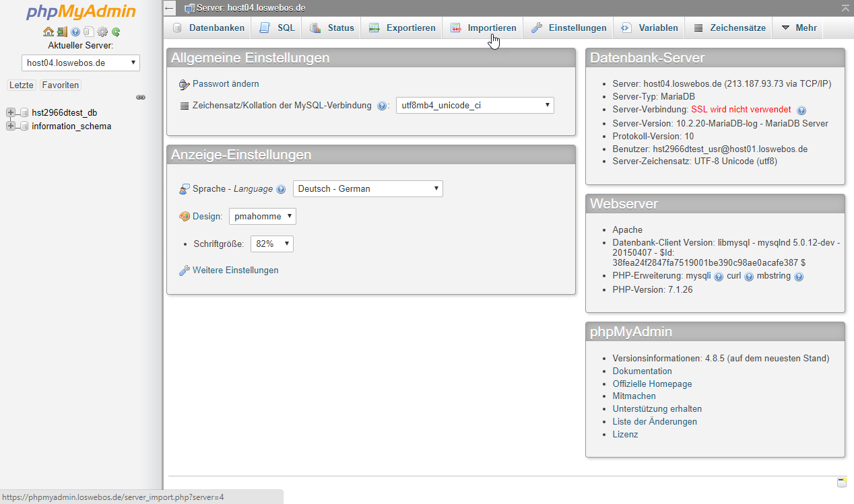Click help icon beside Sprache - Language
854x504 pixels.
click(281, 189)
